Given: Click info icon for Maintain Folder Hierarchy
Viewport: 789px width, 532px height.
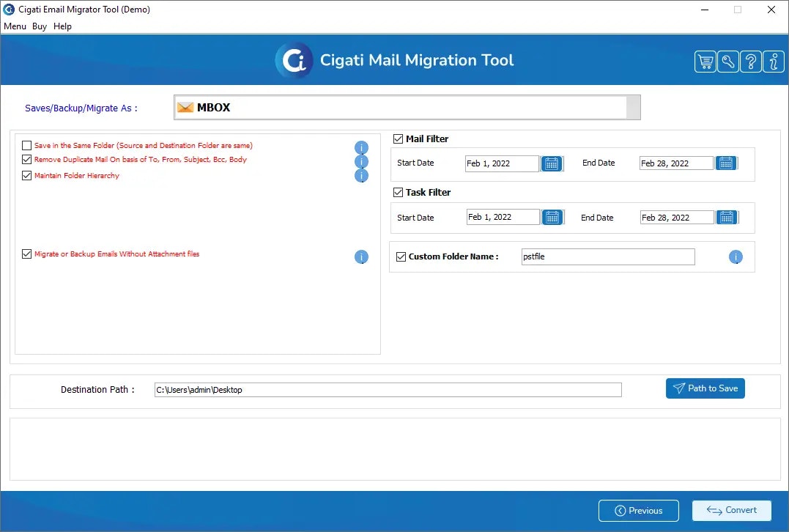Looking at the screenshot, I should tap(361, 176).
